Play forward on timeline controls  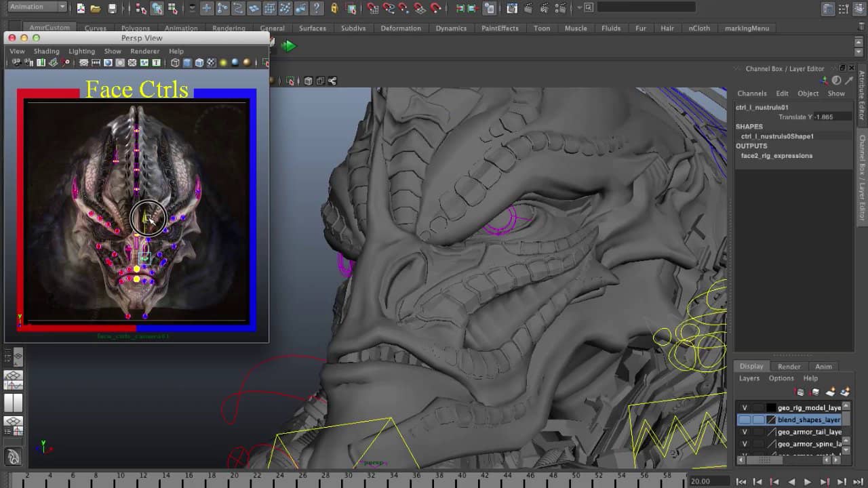click(808, 482)
